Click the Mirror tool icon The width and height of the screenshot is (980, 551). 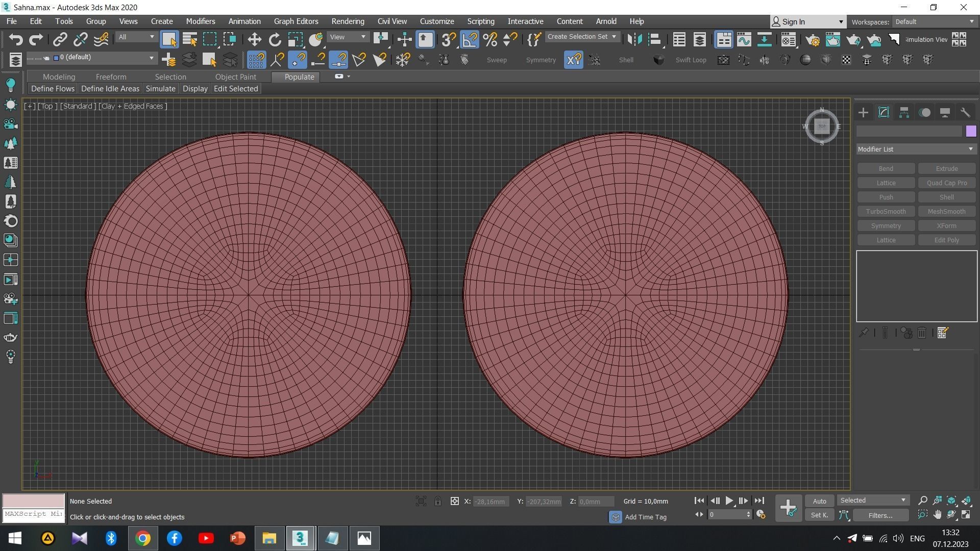634,39
